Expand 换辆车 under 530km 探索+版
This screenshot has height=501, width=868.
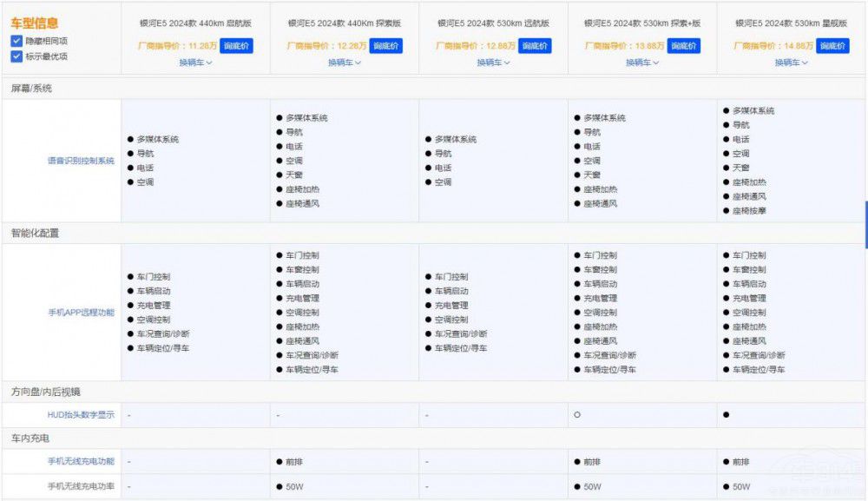coord(642,63)
